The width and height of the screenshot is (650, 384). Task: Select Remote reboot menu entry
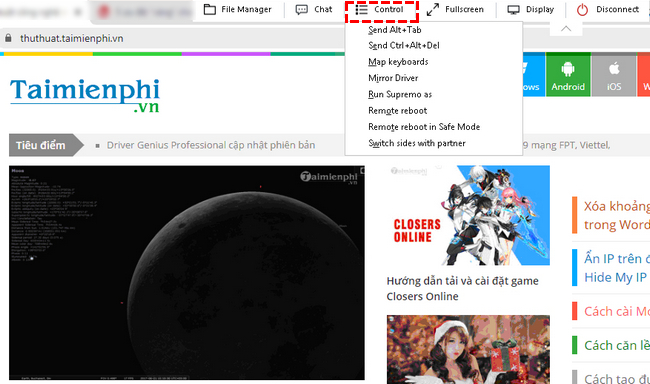[398, 111]
